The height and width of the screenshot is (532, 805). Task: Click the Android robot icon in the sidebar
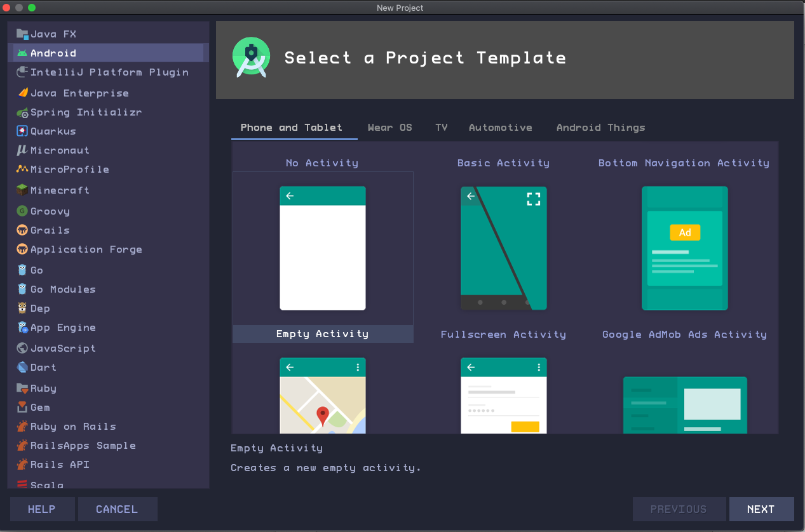tap(22, 53)
